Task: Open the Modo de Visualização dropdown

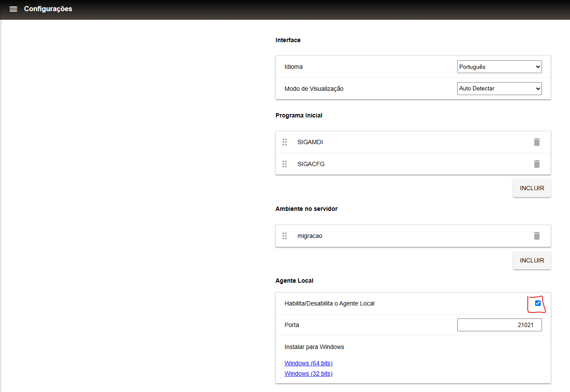Action: click(499, 89)
